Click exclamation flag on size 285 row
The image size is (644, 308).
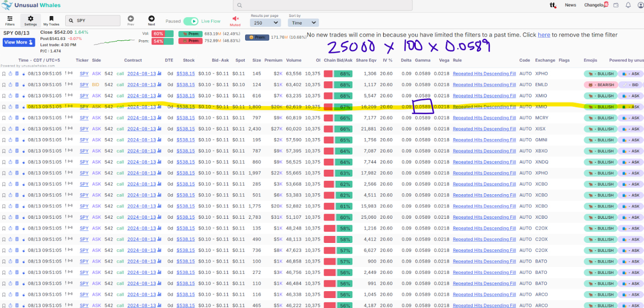coord(66,184)
